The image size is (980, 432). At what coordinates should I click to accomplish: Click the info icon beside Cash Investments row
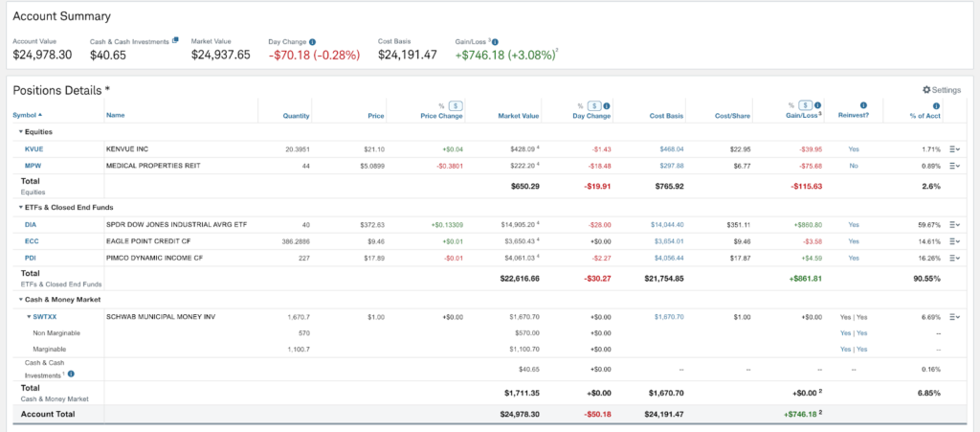(x=71, y=374)
